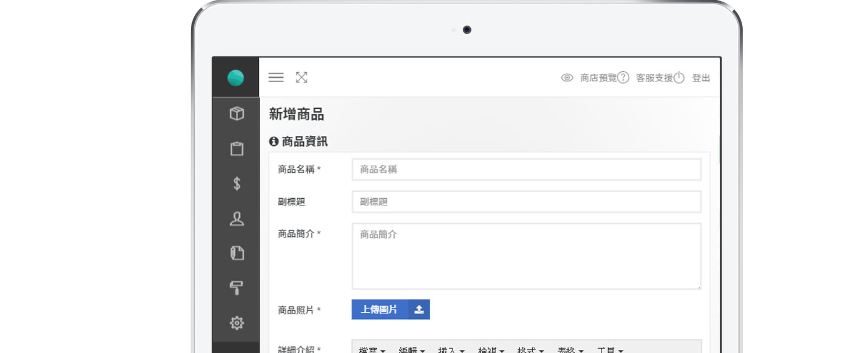Open the 檢視 editor menu
868x353 pixels.
pyautogui.click(x=491, y=350)
